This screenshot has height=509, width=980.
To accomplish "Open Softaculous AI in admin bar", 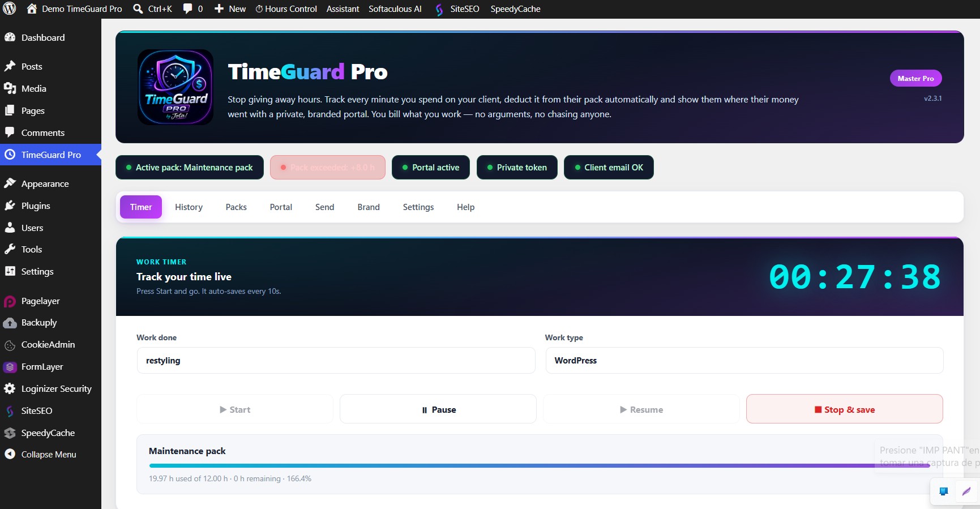I will [395, 8].
